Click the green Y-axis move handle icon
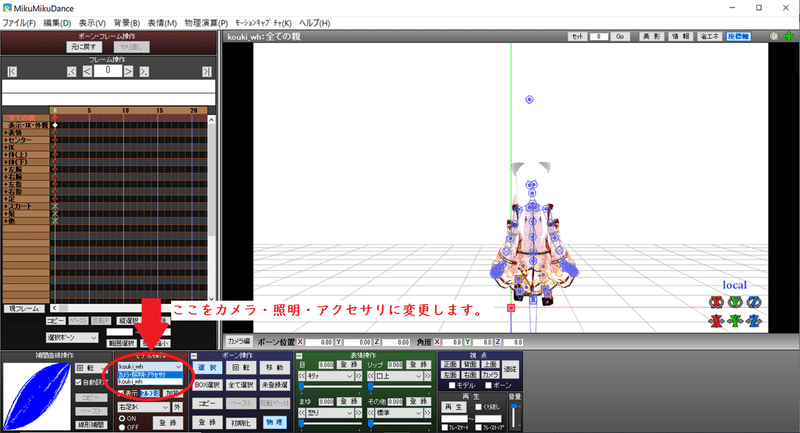 coord(735,321)
